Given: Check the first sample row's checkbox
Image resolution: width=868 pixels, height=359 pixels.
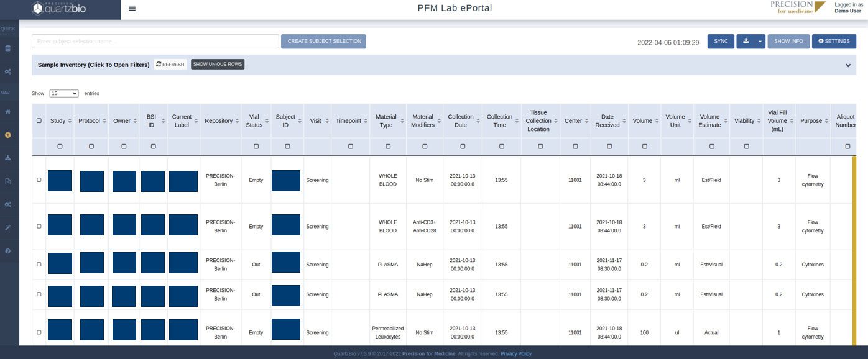Looking at the screenshot, I should (39, 179).
